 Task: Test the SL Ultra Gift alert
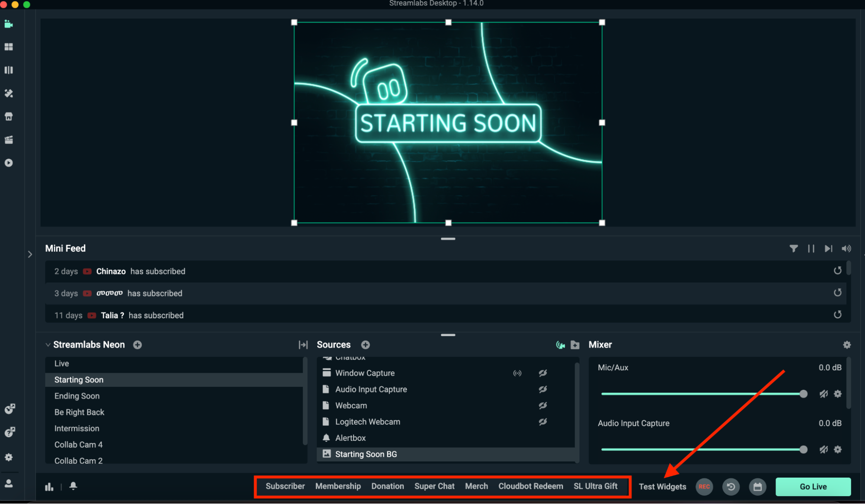pyautogui.click(x=595, y=486)
